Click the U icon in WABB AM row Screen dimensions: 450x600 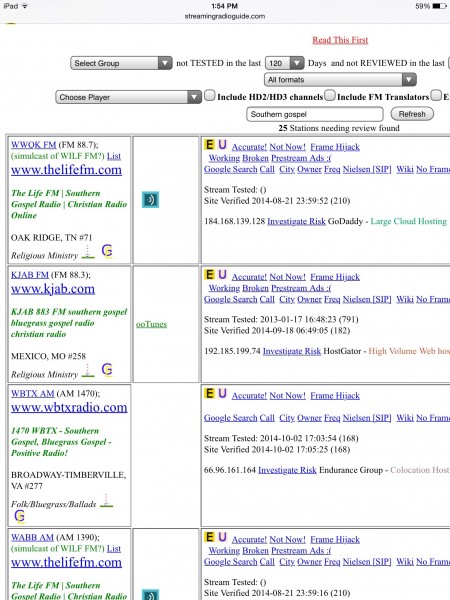(x=222, y=537)
